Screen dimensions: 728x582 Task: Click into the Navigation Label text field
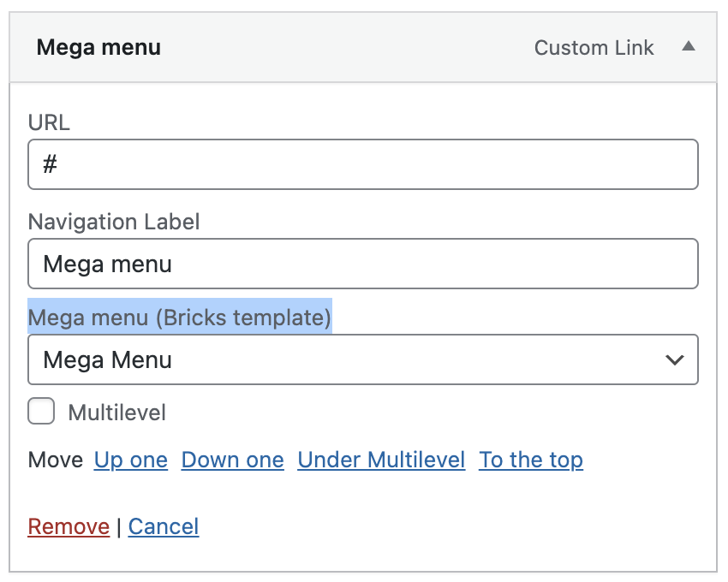coord(363,264)
